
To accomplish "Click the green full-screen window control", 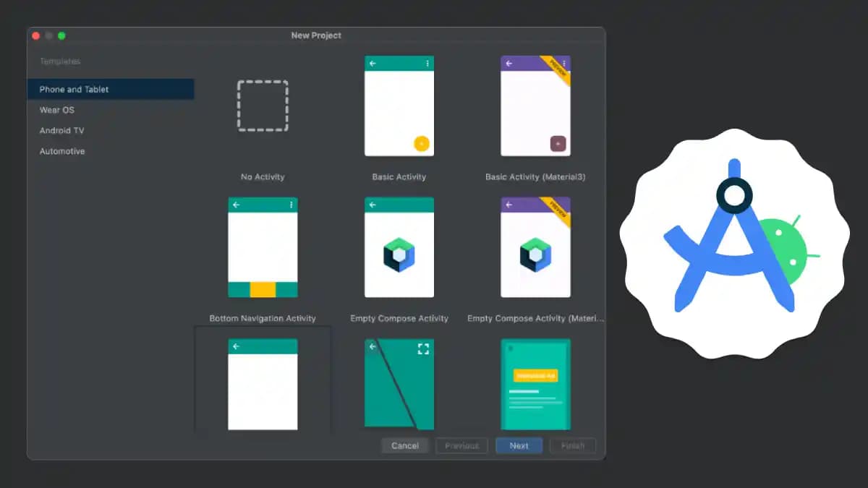I will (x=62, y=35).
